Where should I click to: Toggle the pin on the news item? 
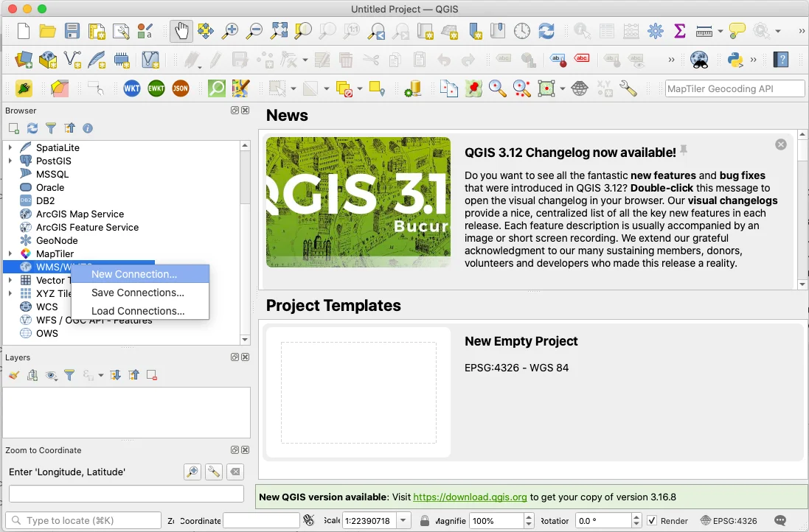pyautogui.click(x=684, y=150)
